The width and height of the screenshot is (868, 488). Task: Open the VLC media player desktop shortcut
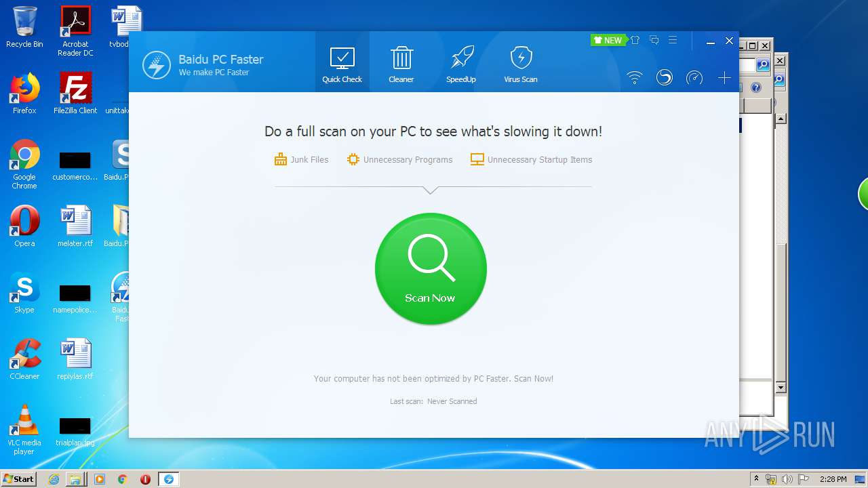pos(24,430)
